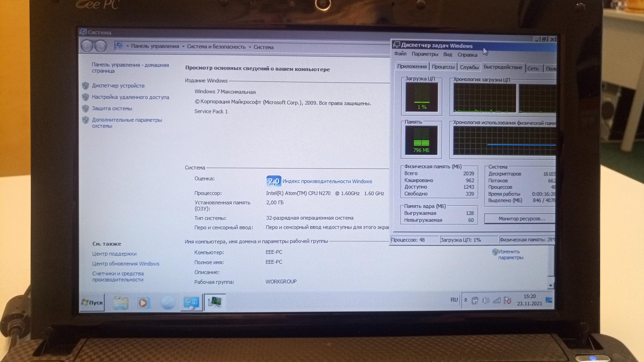Click Система и безопасность breadcrumb segment
The image size is (644, 362).
(216, 47)
